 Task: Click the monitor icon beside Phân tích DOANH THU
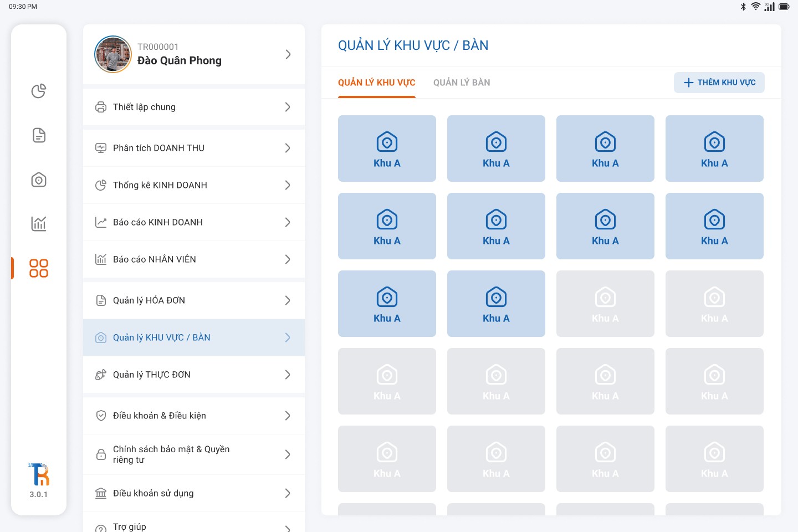[101, 148]
